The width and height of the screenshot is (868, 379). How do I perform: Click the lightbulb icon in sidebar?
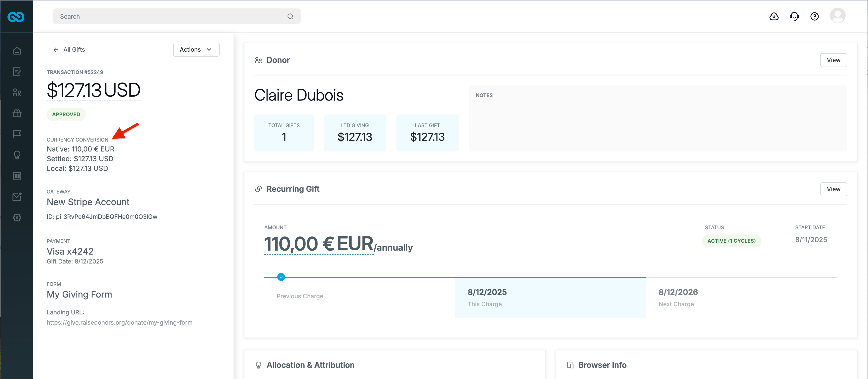[x=17, y=155]
